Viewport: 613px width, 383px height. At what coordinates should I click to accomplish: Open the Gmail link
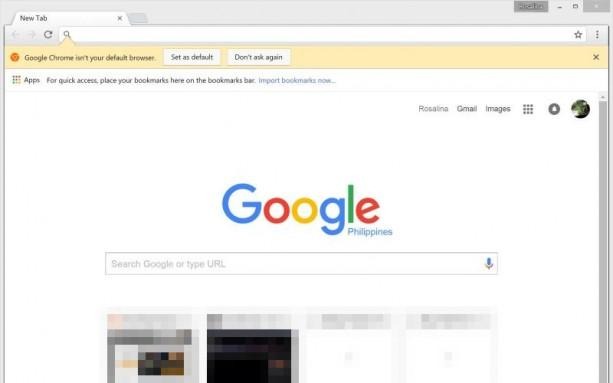pos(467,109)
